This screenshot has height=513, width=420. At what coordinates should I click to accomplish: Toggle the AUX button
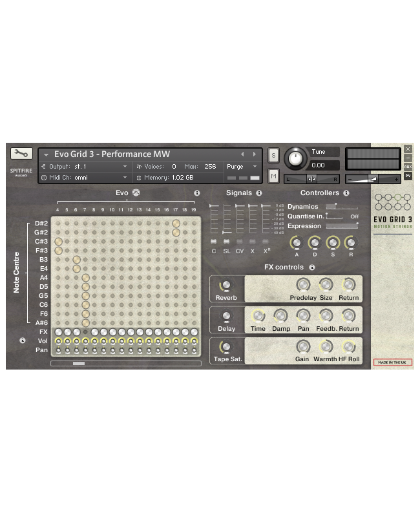[x=408, y=167]
